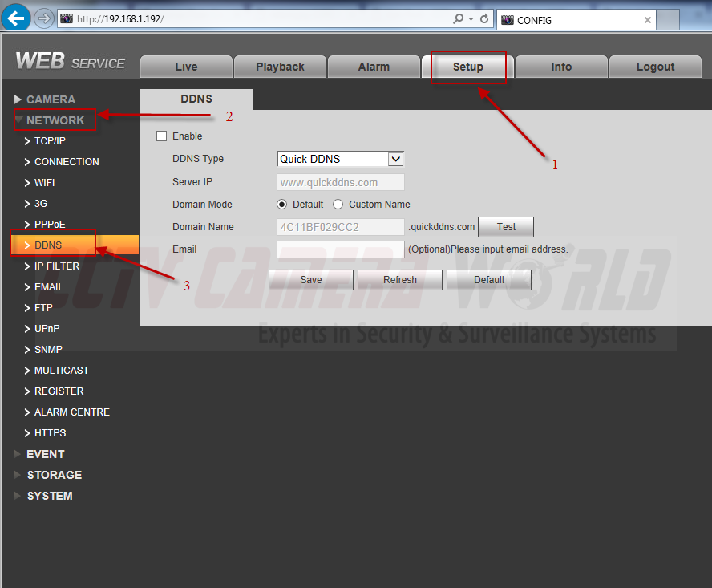The image size is (712, 588).
Task: Open the TCP/IP settings item
Action: (x=50, y=141)
